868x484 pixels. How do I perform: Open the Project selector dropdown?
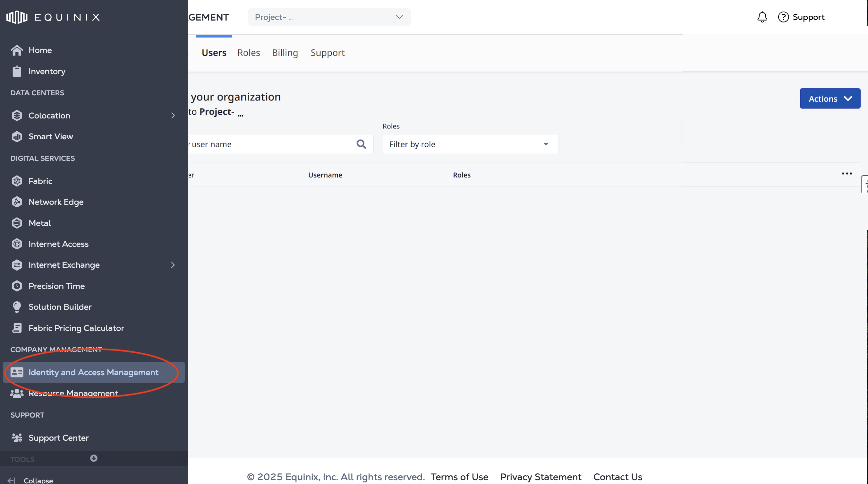coord(329,17)
